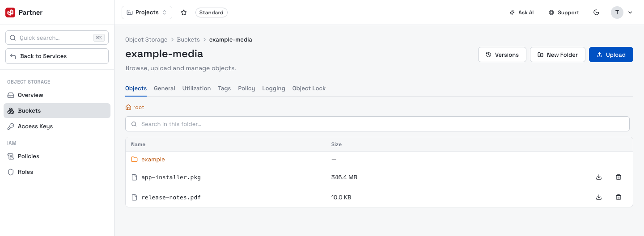Open the Support link
Viewport: 644px width, 236px height.
(564, 13)
